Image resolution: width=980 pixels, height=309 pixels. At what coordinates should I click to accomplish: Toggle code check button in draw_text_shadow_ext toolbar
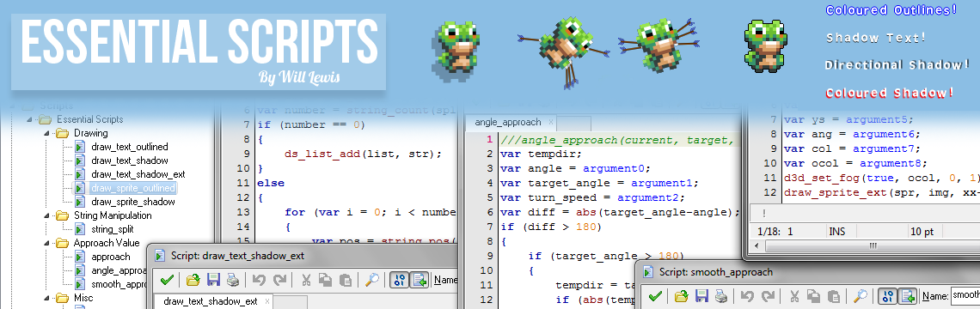(400, 280)
